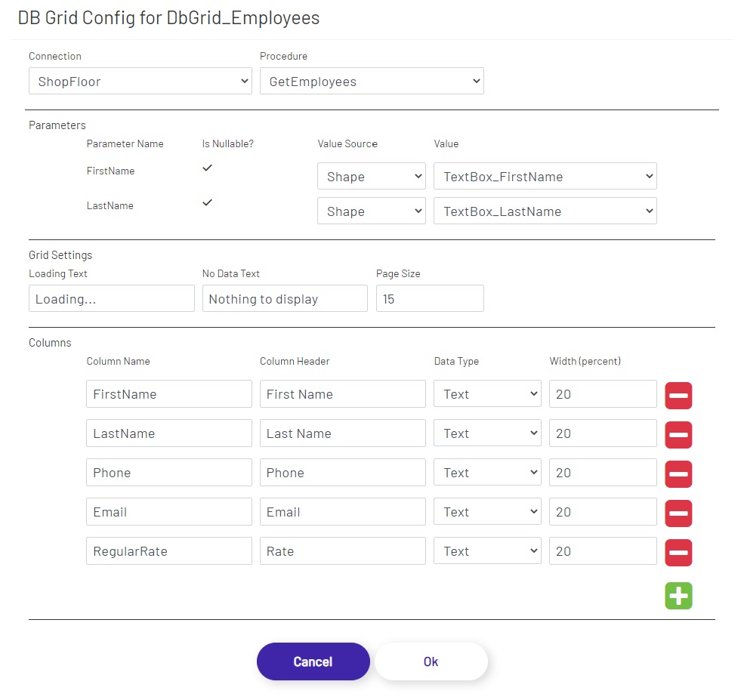This screenshot has width=744, height=700.
Task: Change Data Type for the Email column
Action: point(486,511)
